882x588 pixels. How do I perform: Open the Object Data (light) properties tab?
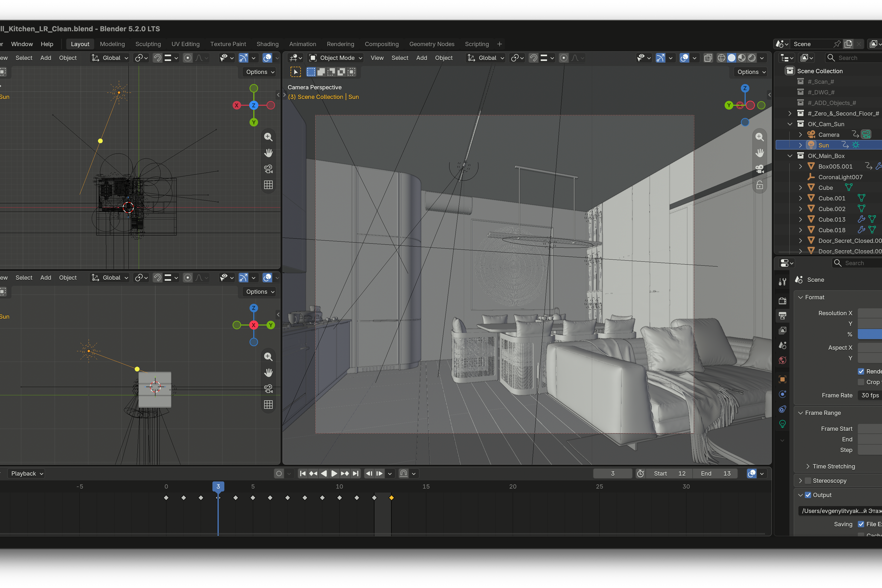click(782, 424)
